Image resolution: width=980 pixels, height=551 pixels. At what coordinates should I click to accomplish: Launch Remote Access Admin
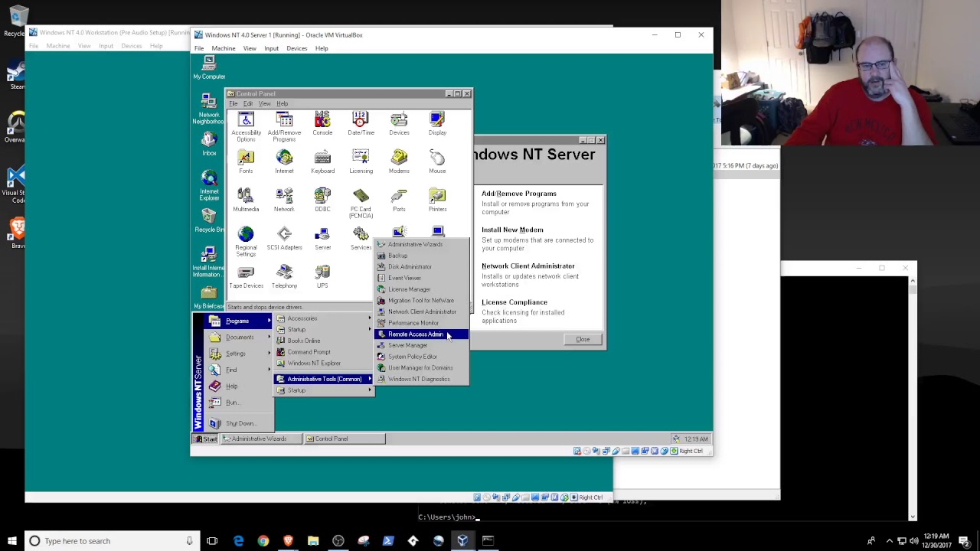point(420,334)
